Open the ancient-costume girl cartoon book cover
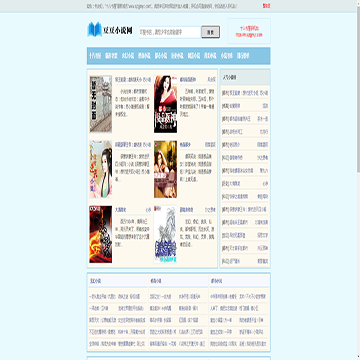This screenshot has width=360, height=360. coord(101,169)
